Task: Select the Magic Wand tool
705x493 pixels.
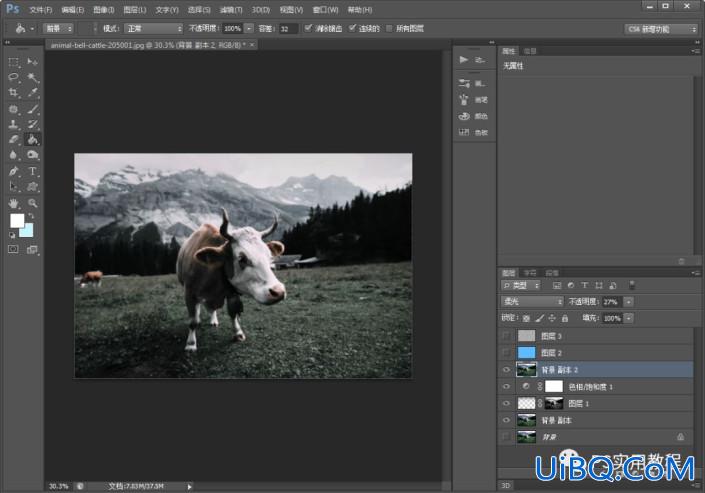Action: pyautogui.click(x=32, y=77)
